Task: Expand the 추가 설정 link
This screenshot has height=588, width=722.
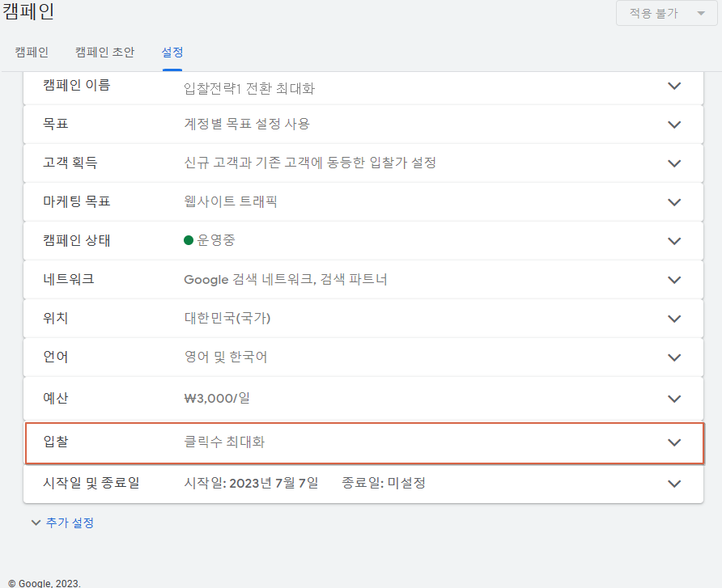Action: (x=62, y=523)
